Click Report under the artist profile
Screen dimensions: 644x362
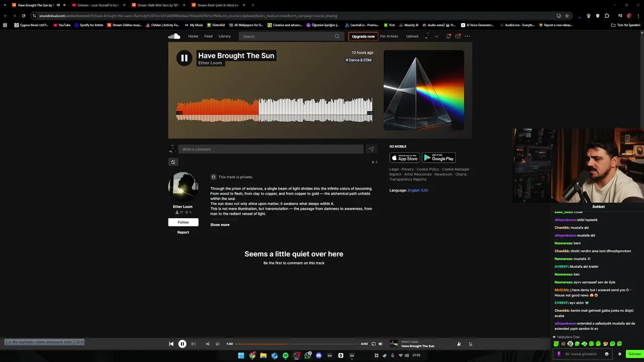coord(183,232)
